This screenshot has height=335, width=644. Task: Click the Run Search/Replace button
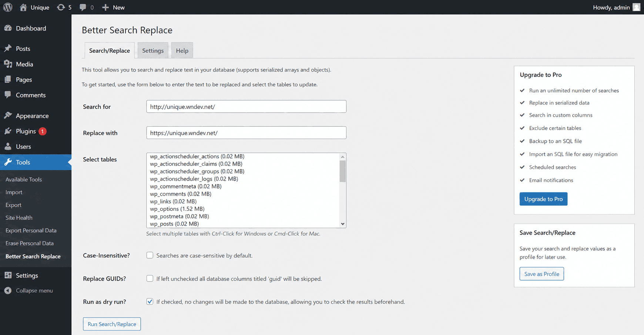click(x=112, y=324)
